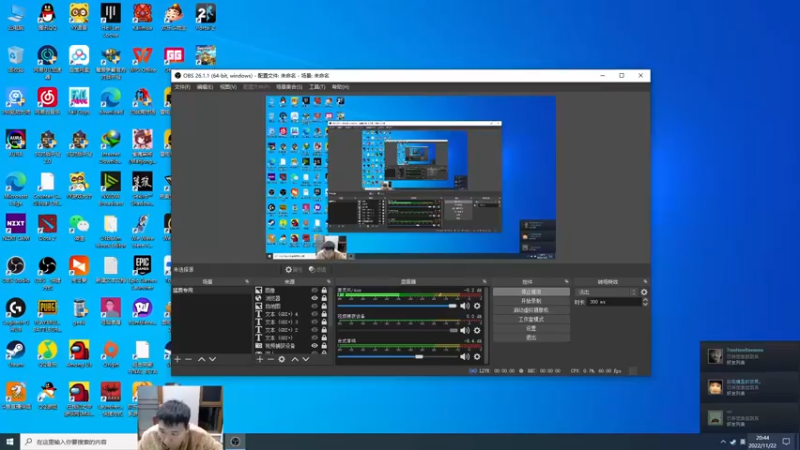Toggle visibility eye for 文本 (GDI+) 2 source
Screen dimensions: 800x450
click(x=314, y=330)
